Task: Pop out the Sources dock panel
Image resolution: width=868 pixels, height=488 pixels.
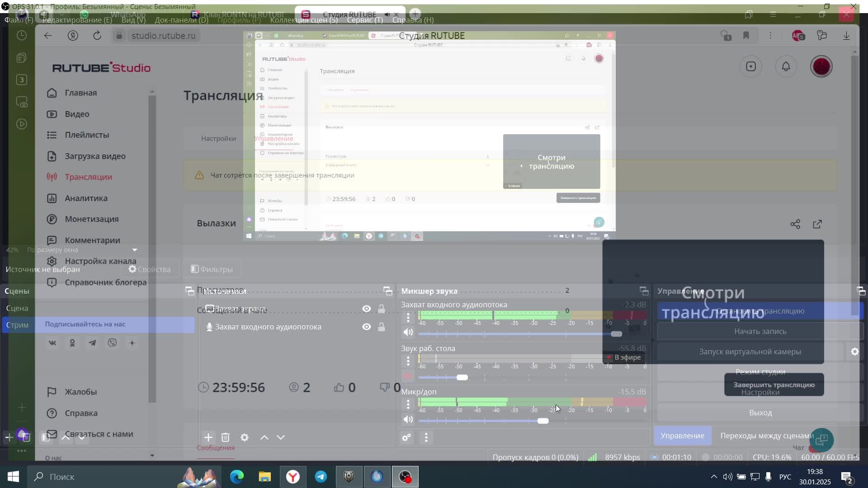Action: click(x=388, y=291)
